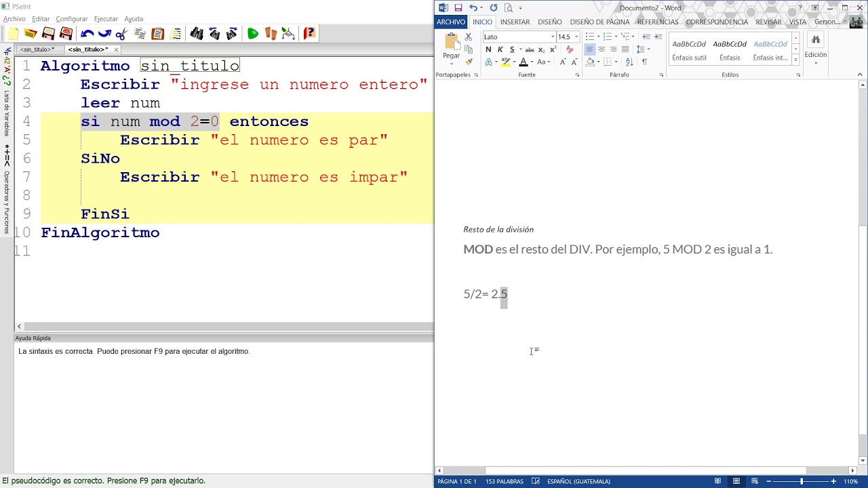Close the active <sin_titulo>* tab
Viewport: 868px width, 488px height.
coord(116,49)
